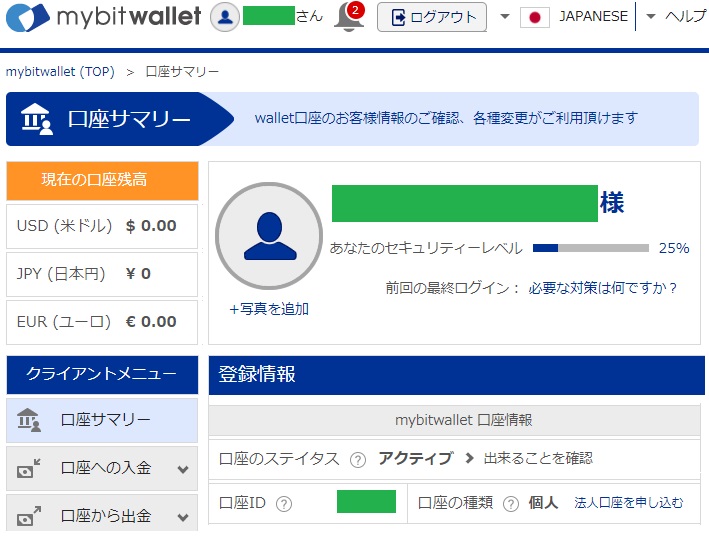
Task: Click mybitwallet 口座情報 subheader
Action: (454, 420)
